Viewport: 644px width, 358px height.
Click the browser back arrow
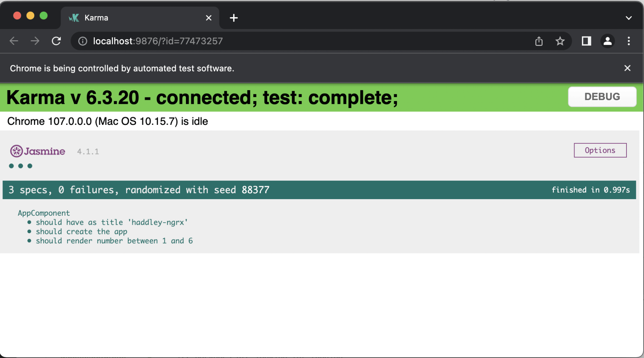tap(14, 41)
